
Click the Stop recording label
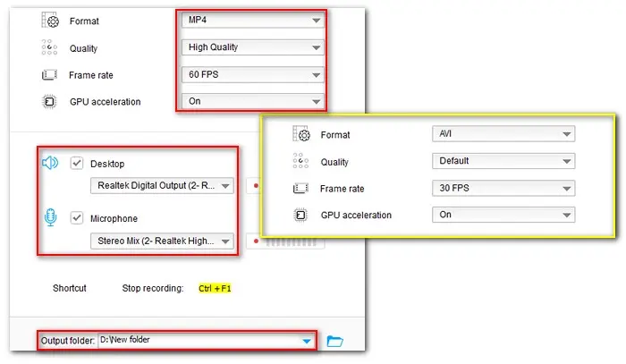153,288
